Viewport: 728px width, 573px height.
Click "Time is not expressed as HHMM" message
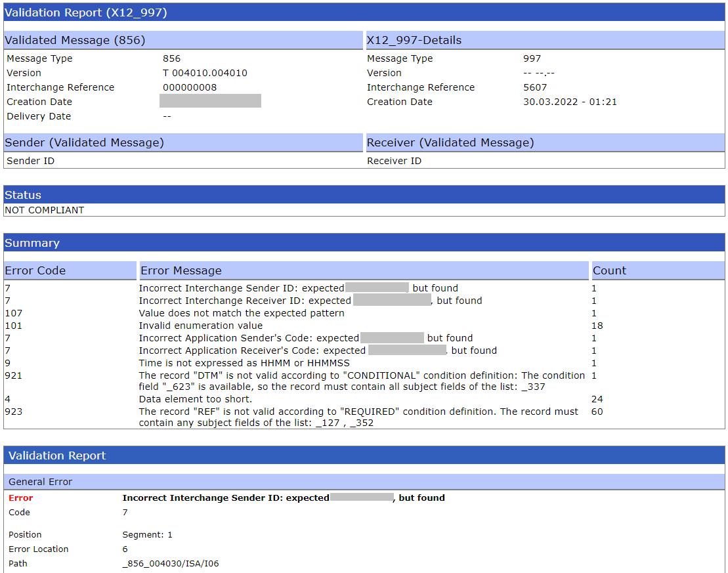point(244,363)
